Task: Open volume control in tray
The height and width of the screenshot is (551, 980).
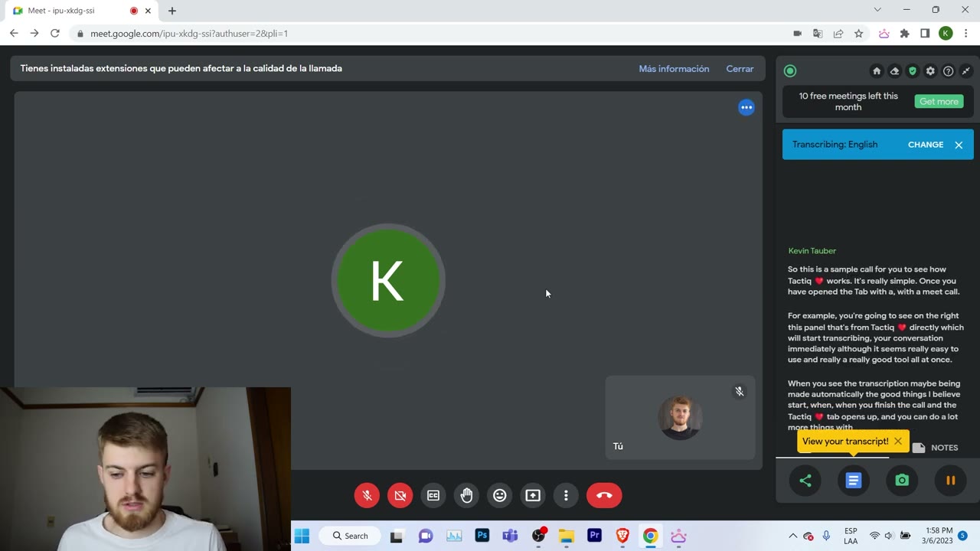Action: 889,536
